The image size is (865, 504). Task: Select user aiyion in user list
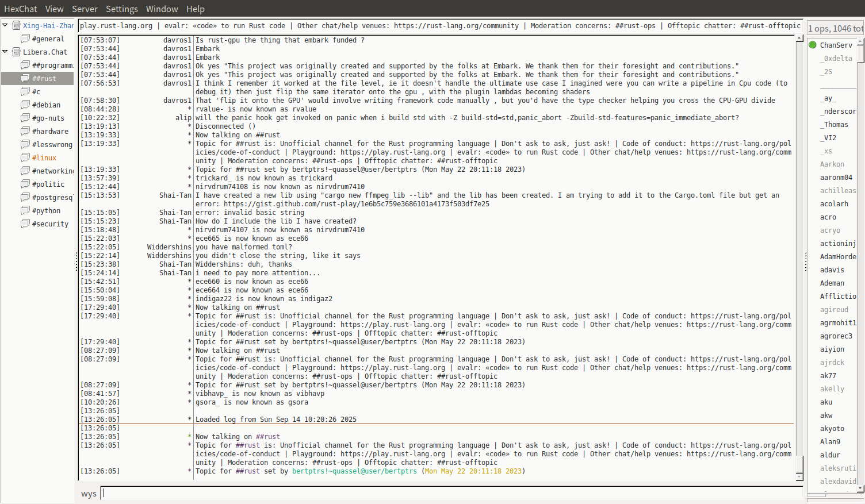pyautogui.click(x=832, y=349)
